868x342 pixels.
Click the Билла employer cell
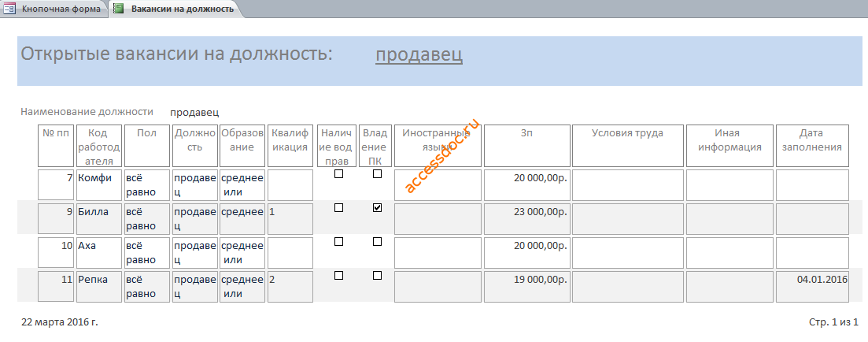99,218
